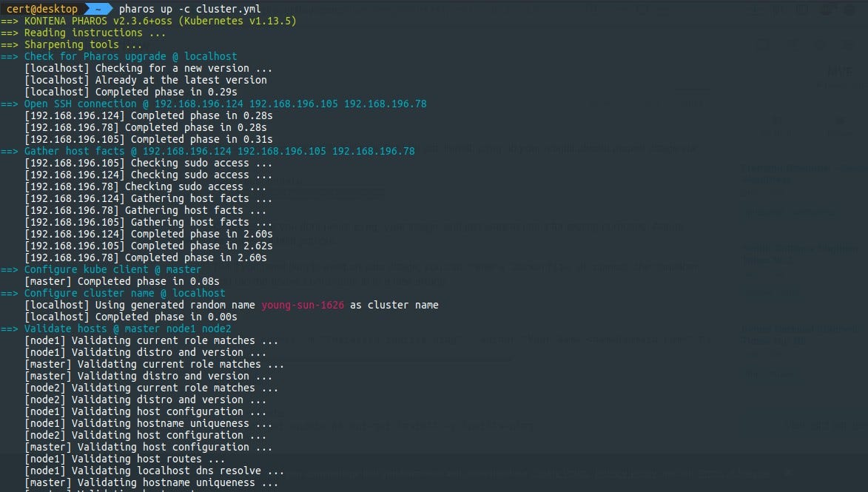Click '[node1] Validating hostname uniqueness ...'
The width and height of the screenshot is (868, 492).
148,423
